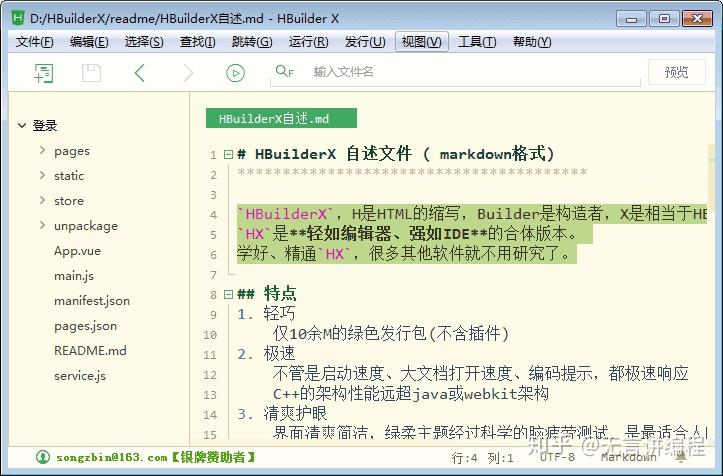Click the notification bell in status bar
Image resolution: width=723 pixels, height=476 pixels.
tap(682, 457)
